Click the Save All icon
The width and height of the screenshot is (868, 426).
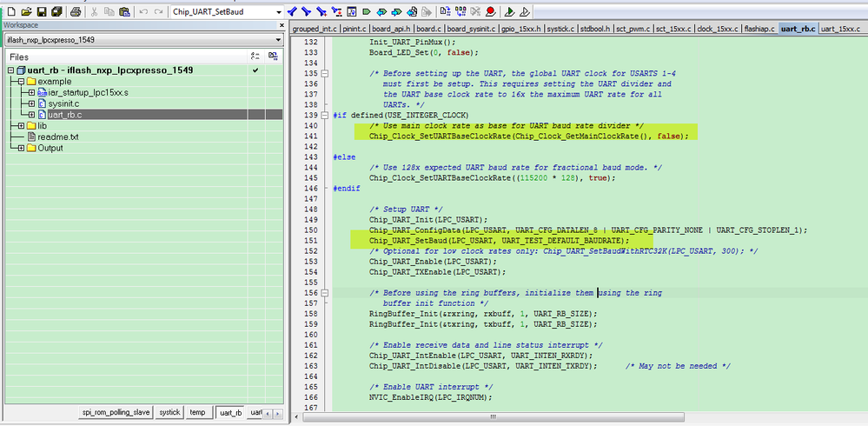pyautogui.click(x=56, y=11)
